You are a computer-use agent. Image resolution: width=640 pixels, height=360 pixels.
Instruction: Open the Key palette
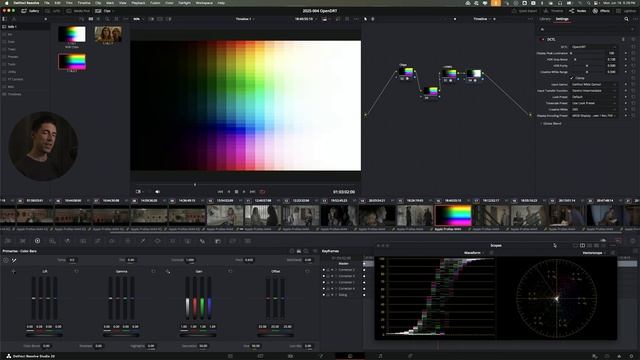pyautogui.click(x=218, y=241)
